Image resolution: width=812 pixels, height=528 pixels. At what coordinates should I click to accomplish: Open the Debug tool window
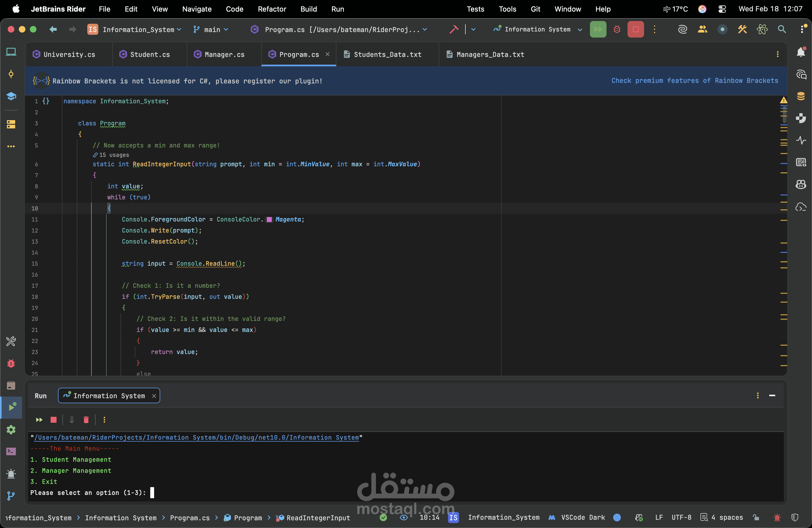coord(11,364)
